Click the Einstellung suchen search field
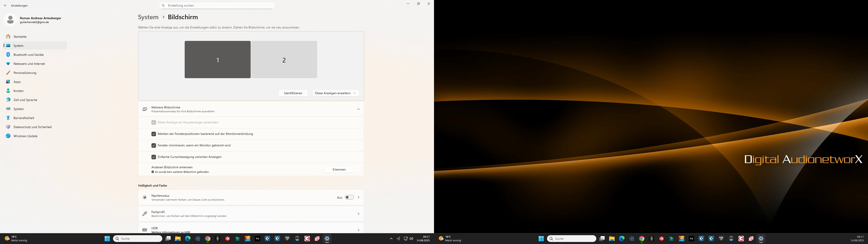 pyautogui.click(x=217, y=5)
